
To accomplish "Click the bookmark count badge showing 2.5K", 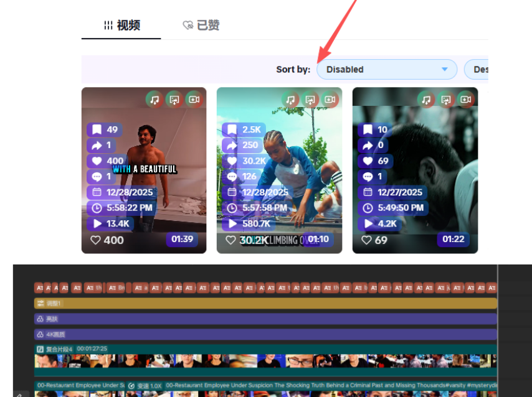I will (244, 129).
